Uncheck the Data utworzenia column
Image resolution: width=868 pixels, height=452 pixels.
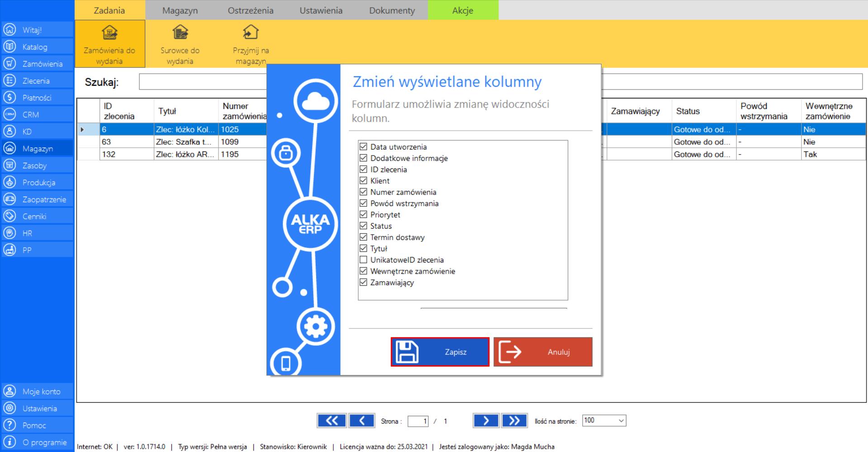[x=363, y=147]
